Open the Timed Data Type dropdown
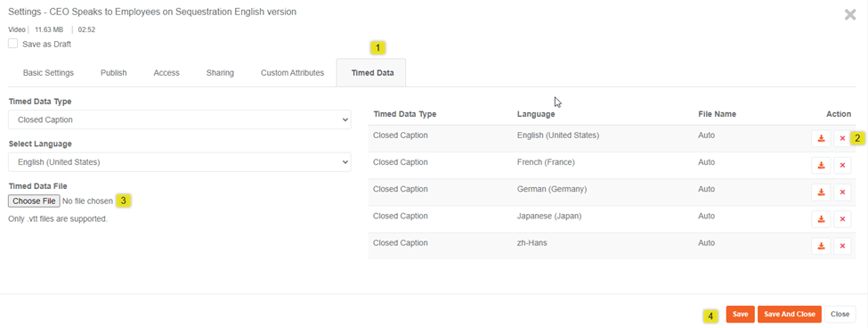 coord(179,119)
